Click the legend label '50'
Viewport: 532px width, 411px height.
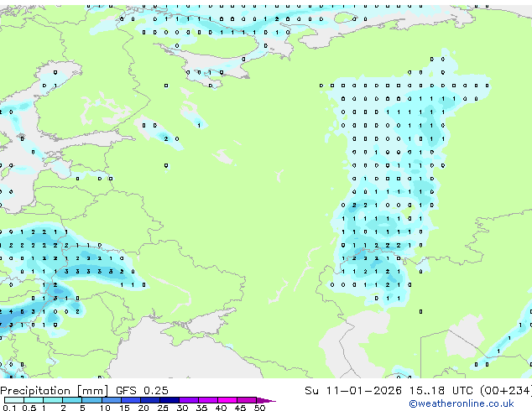click(x=259, y=408)
